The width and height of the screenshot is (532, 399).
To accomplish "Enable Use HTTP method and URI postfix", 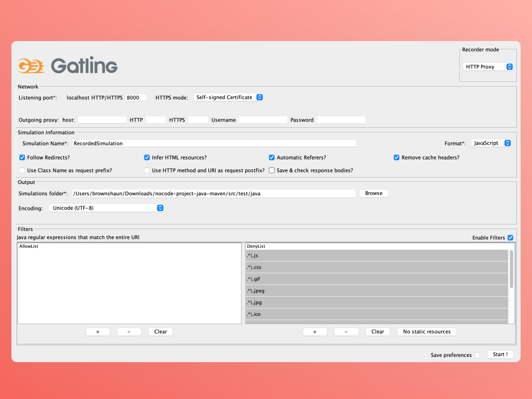I will (x=147, y=170).
